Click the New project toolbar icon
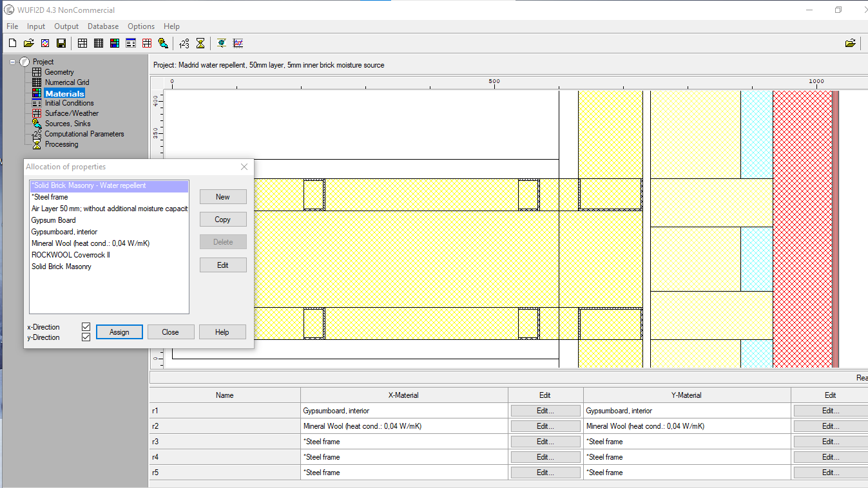This screenshot has height=488, width=868. tap(12, 43)
